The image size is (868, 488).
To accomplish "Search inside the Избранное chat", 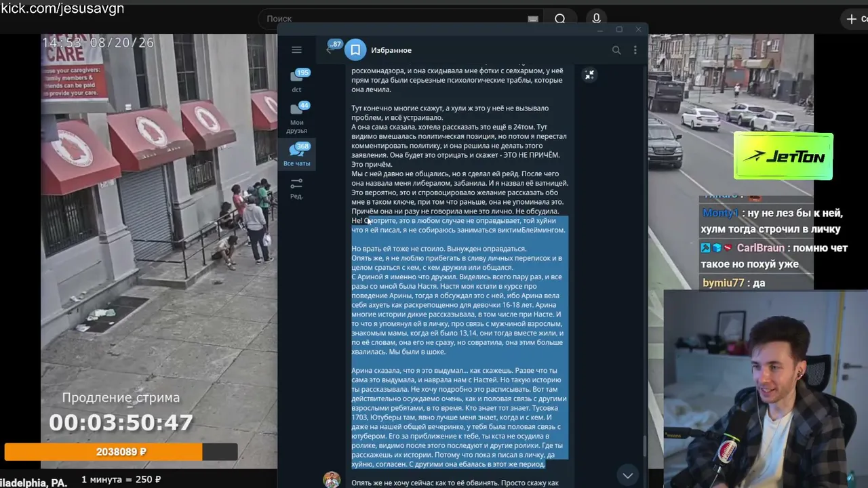I will coord(616,50).
